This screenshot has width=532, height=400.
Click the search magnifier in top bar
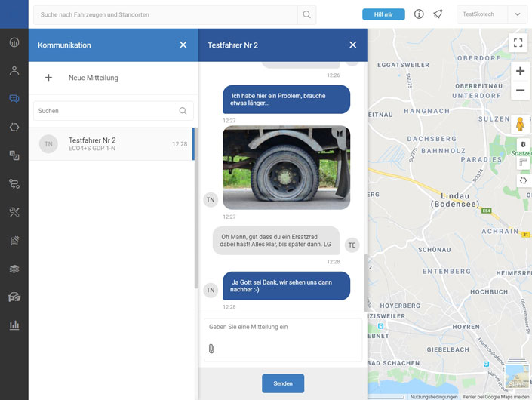click(306, 14)
